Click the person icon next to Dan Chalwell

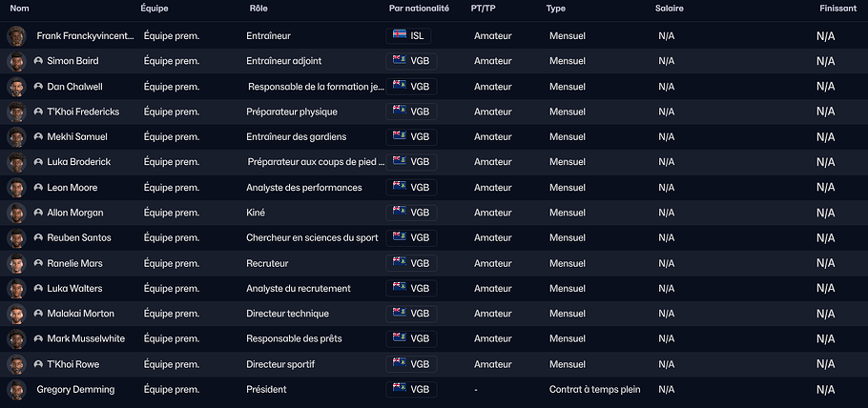click(x=38, y=87)
